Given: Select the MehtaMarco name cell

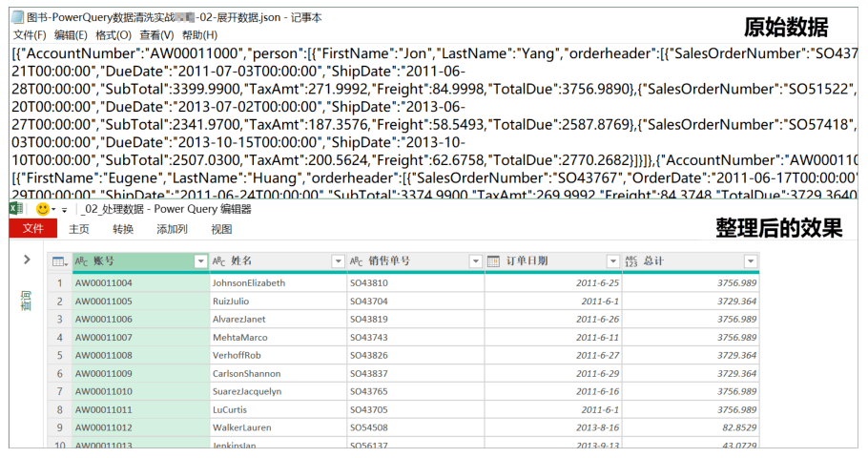Looking at the screenshot, I should coord(278,337).
